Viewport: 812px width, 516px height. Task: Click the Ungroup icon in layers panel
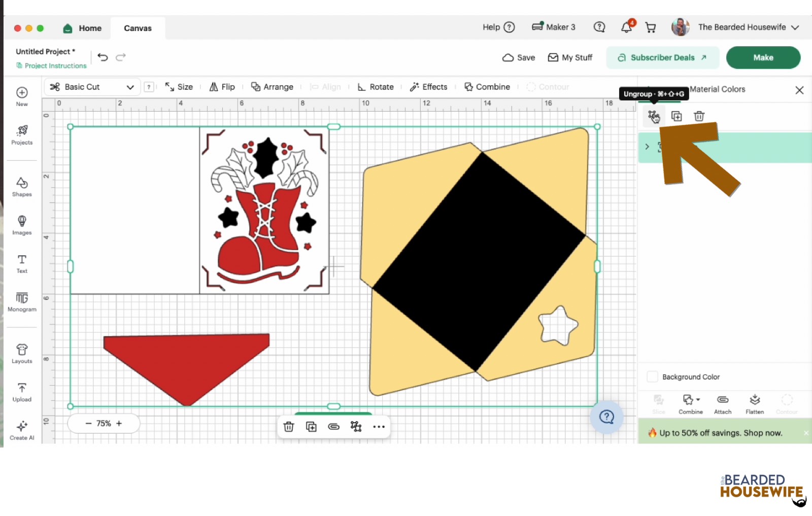(654, 116)
